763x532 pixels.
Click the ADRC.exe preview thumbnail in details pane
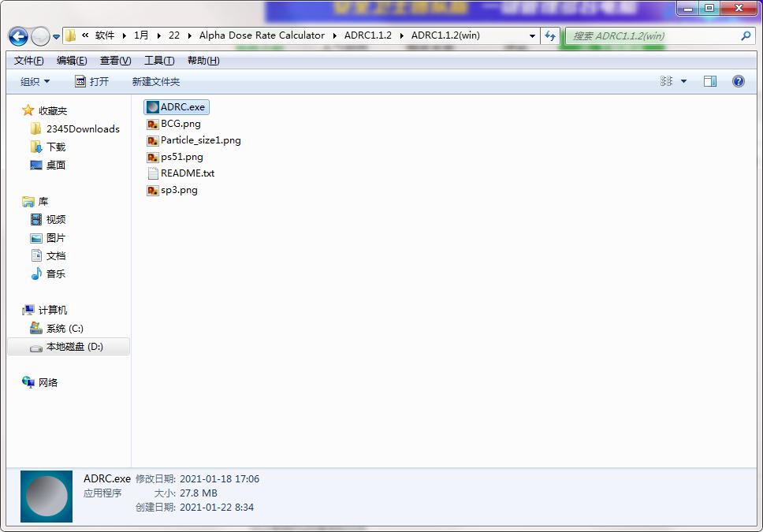coord(47,497)
